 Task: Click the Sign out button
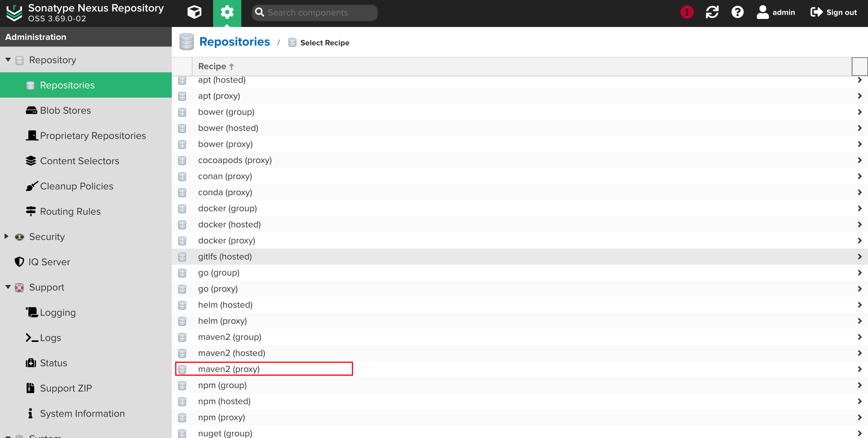click(x=834, y=12)
